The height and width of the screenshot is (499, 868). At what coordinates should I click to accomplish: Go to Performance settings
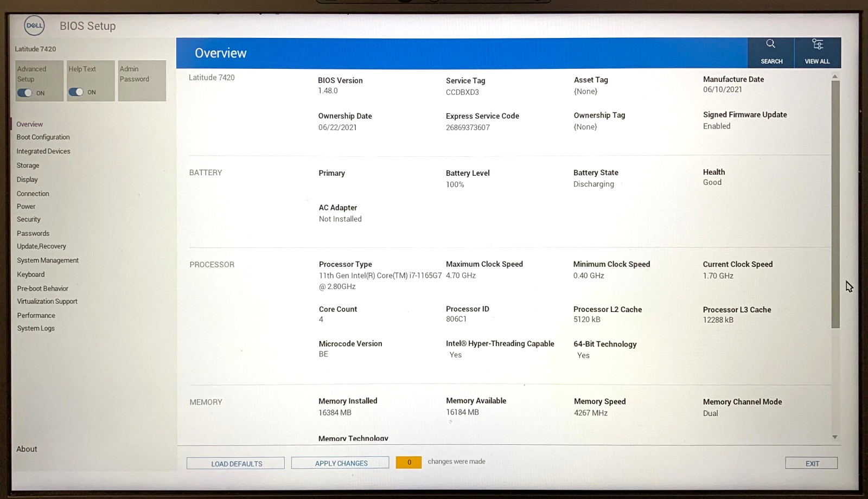click(36, 316)
